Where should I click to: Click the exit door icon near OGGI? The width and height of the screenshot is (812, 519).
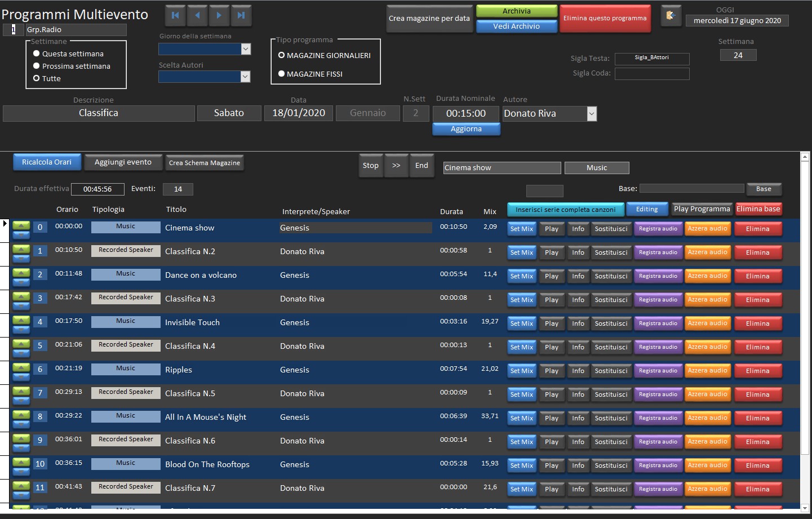pyautogui.click(x=671, y=16)
